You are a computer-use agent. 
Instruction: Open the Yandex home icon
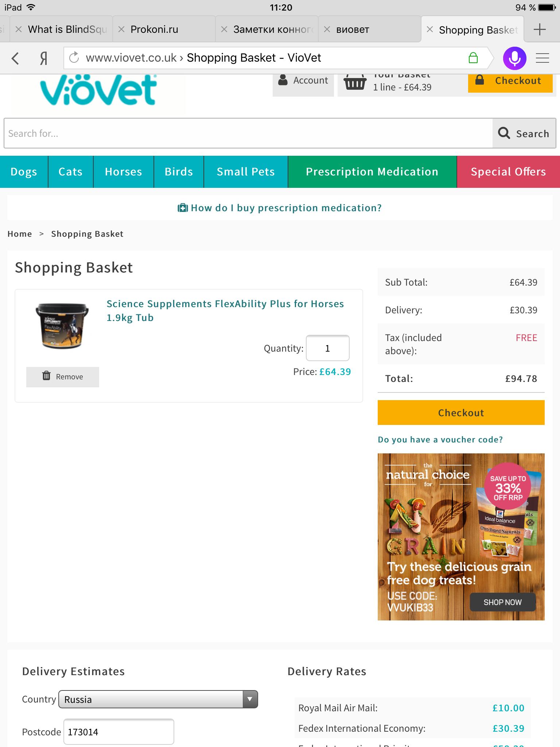[x=44, y=58]
